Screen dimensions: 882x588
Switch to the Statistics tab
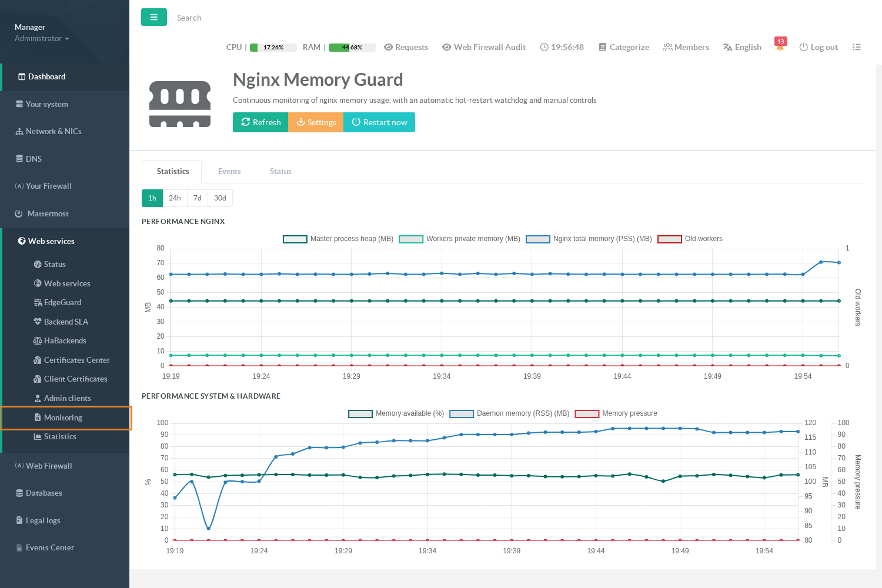(x=172, y=172)
